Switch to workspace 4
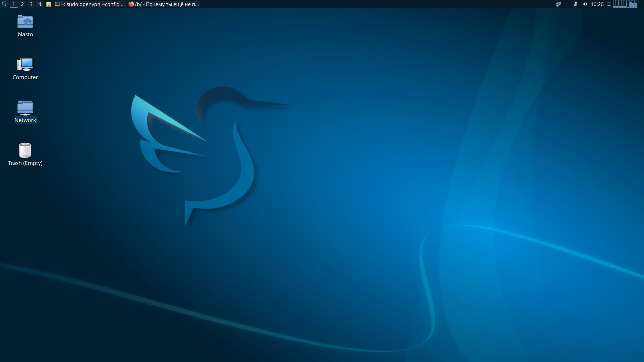Viewport: 644px width, 362px height. (40, 4)
